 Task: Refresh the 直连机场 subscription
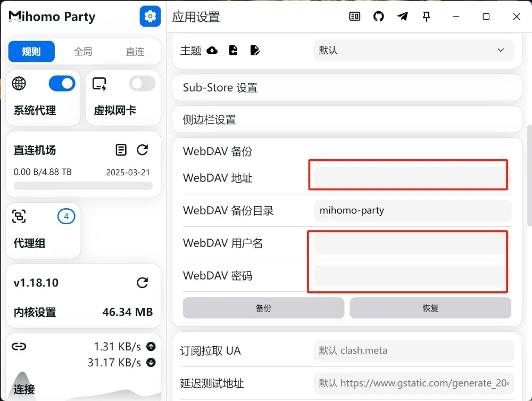coord(142,150)
